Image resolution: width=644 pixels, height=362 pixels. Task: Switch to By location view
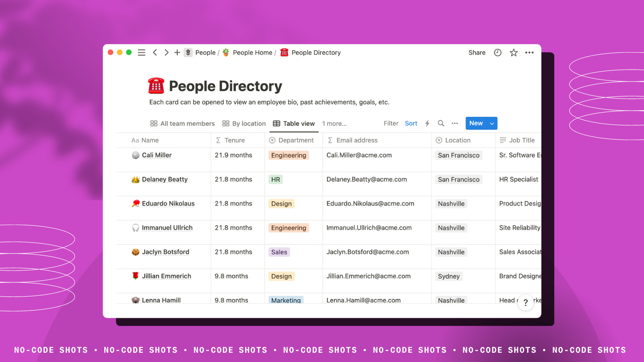pyautogui.click(x=244, y=123)
